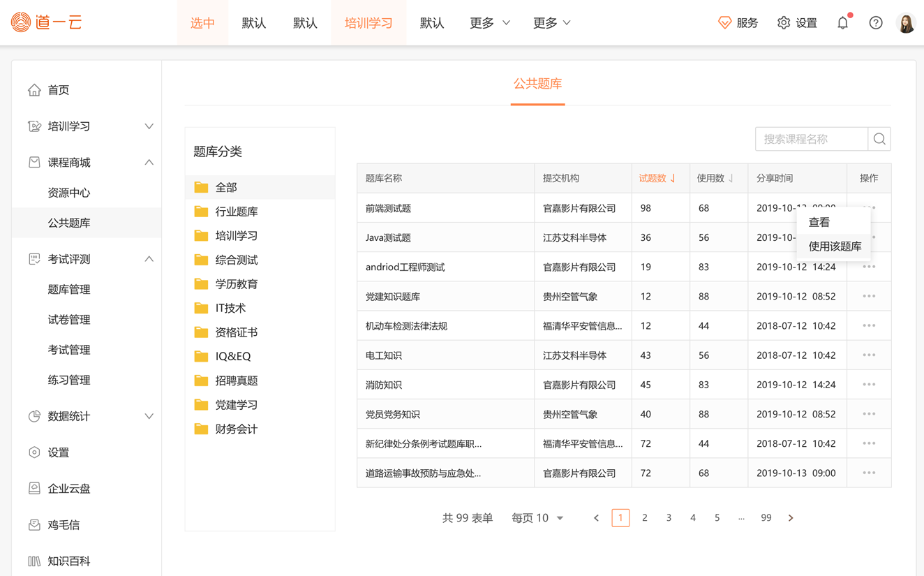
Task: Click the 课程商城 sidebar icon
Action: tap(34, 163)
